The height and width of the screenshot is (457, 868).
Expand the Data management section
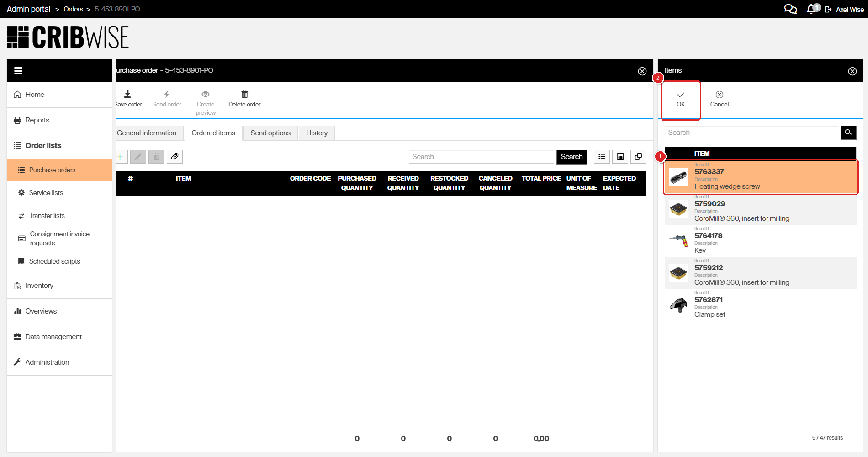[x=53, y=337]
